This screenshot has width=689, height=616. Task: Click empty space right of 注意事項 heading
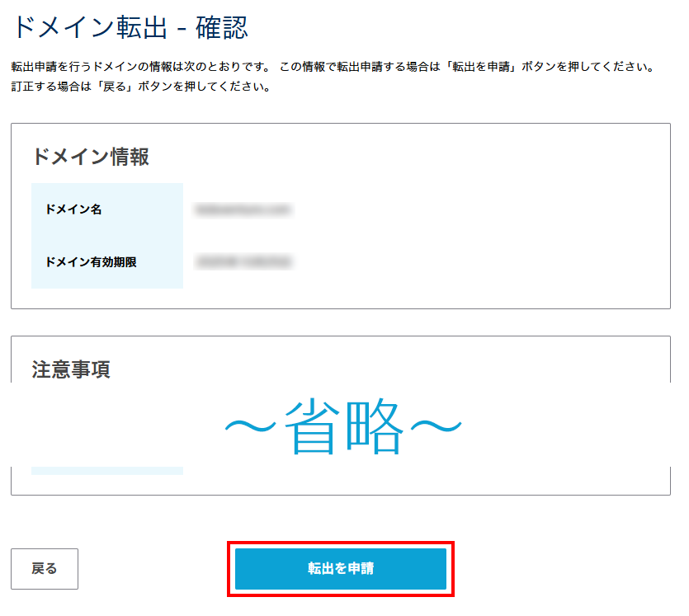[413, 363]
